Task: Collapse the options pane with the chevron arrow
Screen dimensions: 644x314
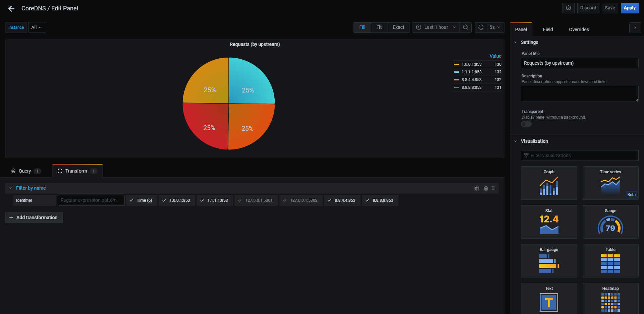Action: (635, 28)
